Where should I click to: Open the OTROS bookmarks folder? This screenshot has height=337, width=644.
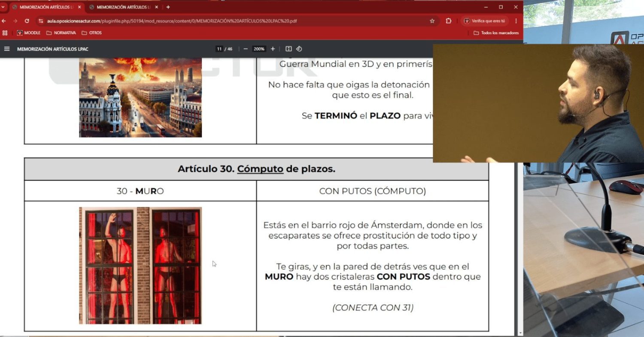click(91, 33)
